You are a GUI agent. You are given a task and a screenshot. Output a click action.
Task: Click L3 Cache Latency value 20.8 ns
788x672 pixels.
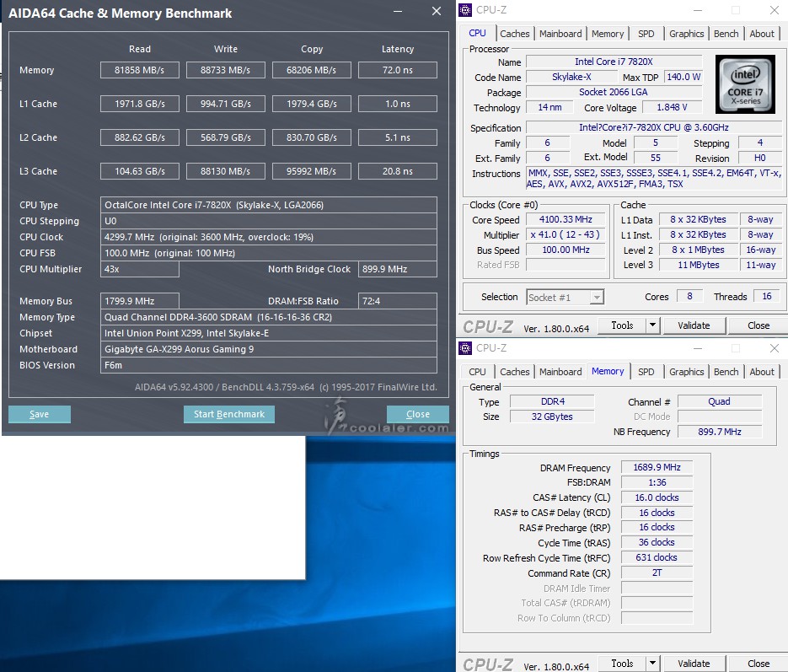point(398,171)
